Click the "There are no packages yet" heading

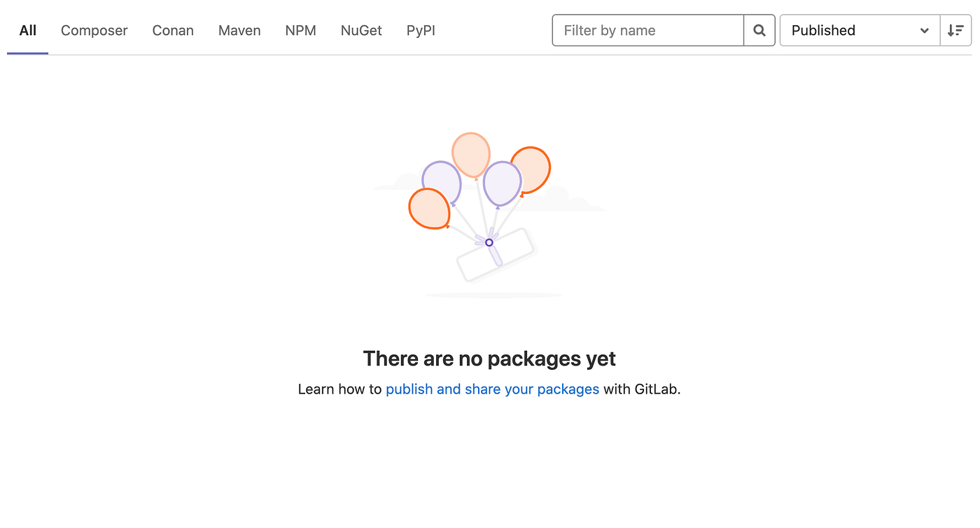click(489, 359)
